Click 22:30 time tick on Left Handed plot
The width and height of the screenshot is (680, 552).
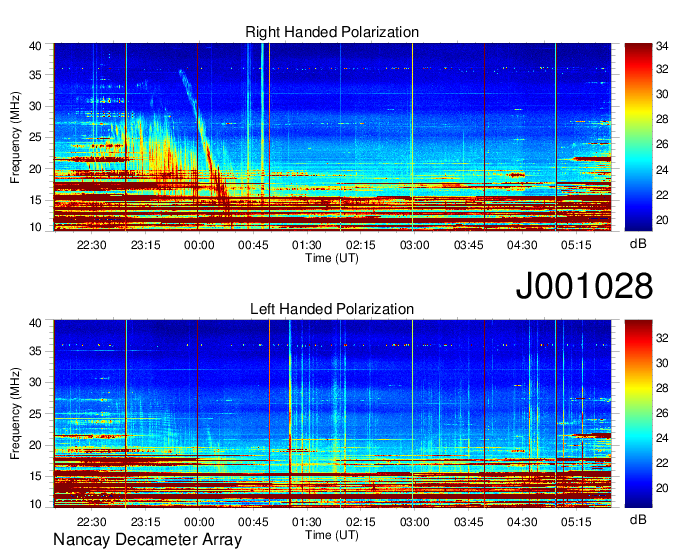tap(92, 522)
